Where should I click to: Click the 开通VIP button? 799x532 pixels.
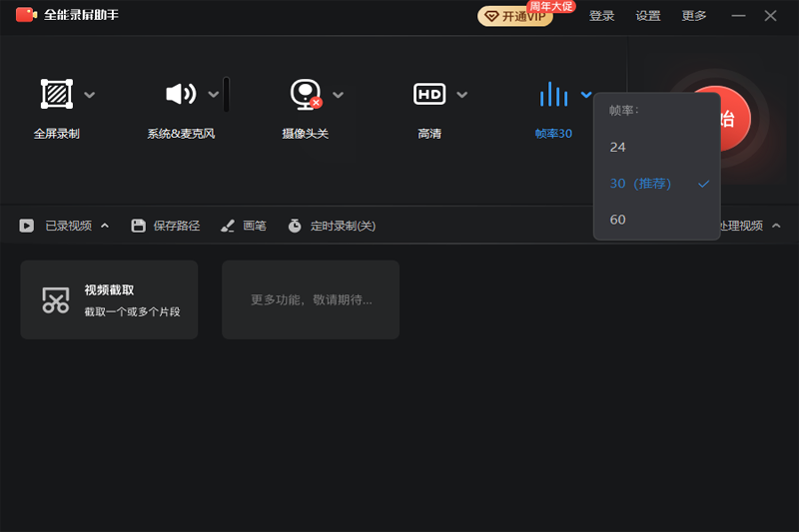(x=515, y=16)
